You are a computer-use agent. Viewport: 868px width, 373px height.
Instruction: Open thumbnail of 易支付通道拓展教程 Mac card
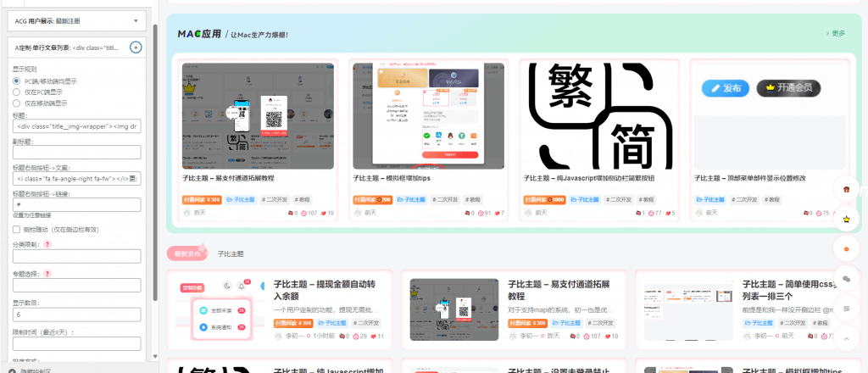pyautogui.click(x=258, y=115)
